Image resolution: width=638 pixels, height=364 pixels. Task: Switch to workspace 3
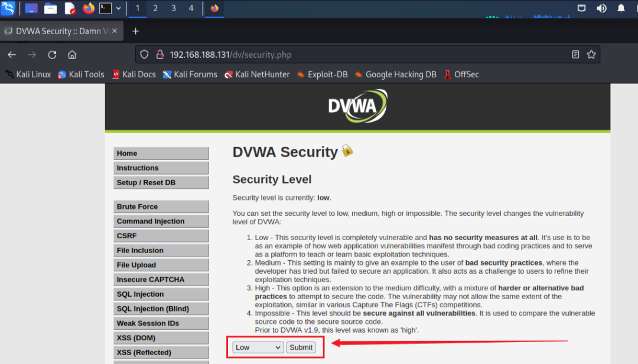pyautogui.click(x=174, y=8)
